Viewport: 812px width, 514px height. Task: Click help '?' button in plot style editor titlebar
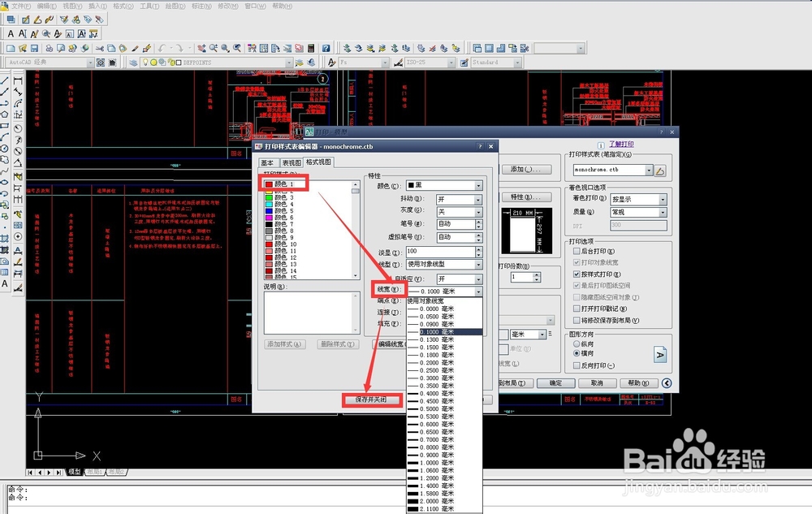tap(480, 146)
